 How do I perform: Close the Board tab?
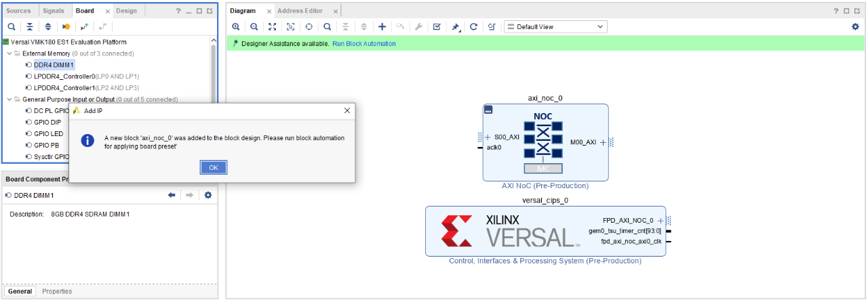(107, 12)
